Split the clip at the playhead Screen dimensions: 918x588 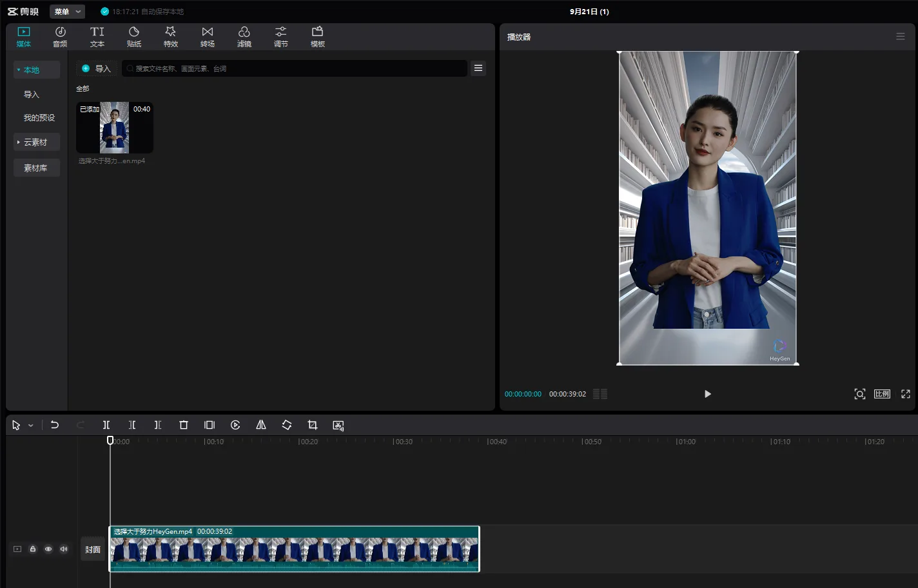coord(106,425)
